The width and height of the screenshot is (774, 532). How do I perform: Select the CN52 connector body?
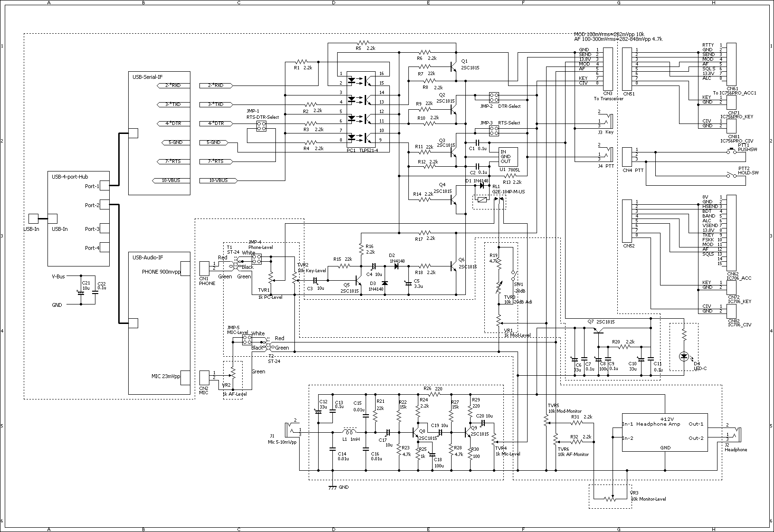pyautogui.click(x=627, y=221)
